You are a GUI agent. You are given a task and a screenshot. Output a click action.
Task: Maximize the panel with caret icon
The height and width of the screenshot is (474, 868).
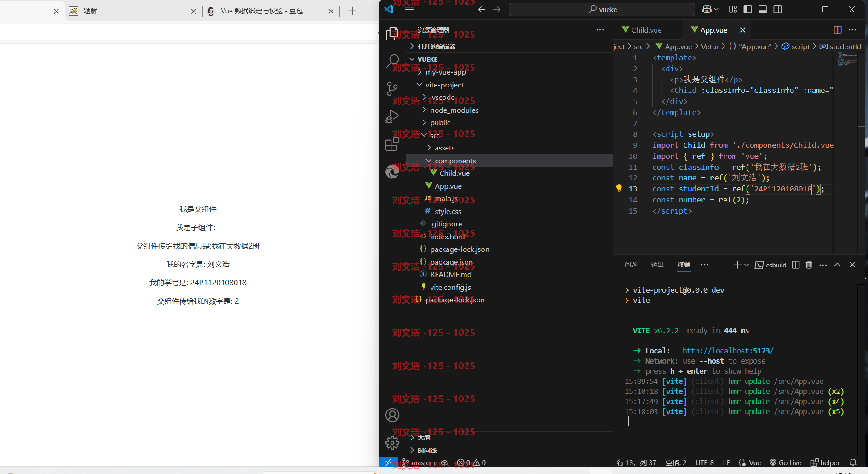click(838, 265)
